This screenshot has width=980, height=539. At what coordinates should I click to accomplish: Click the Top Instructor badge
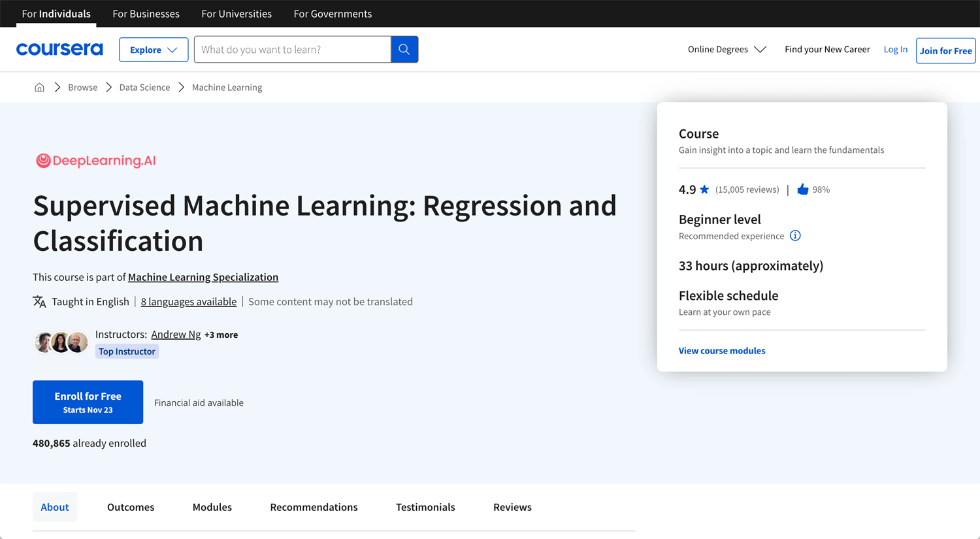pos(127,351)
